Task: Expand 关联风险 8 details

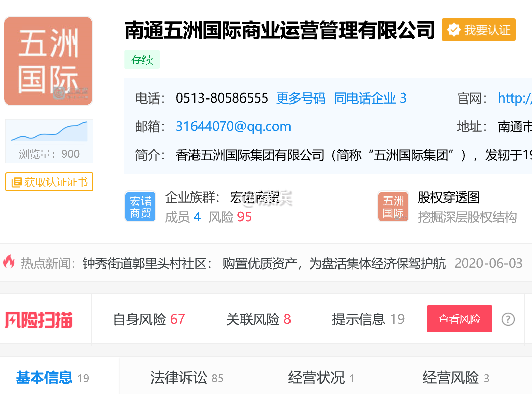Action: [x=259, y=319]
